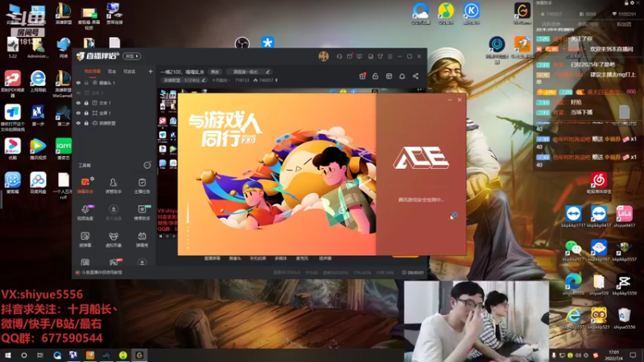Edit the stream title tag with the pencil

click(x=267, y=72)
